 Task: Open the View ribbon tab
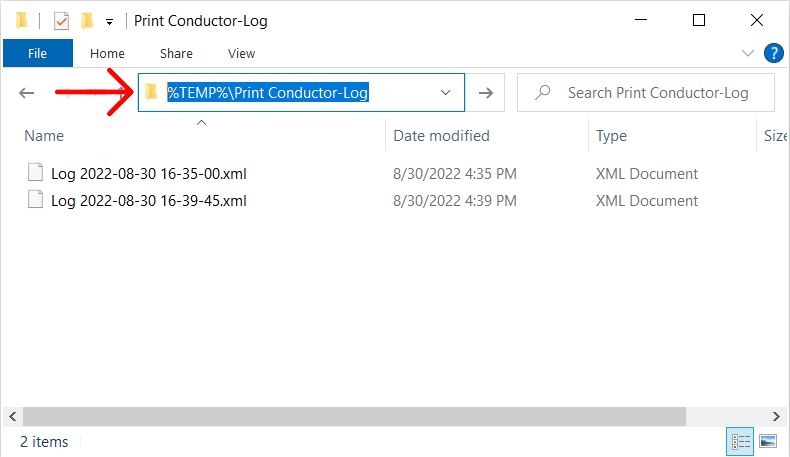tap(241, 53)
